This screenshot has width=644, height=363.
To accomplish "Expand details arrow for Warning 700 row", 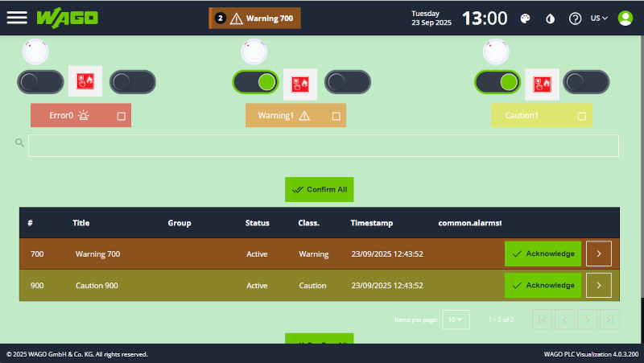I will coord(598,254).
